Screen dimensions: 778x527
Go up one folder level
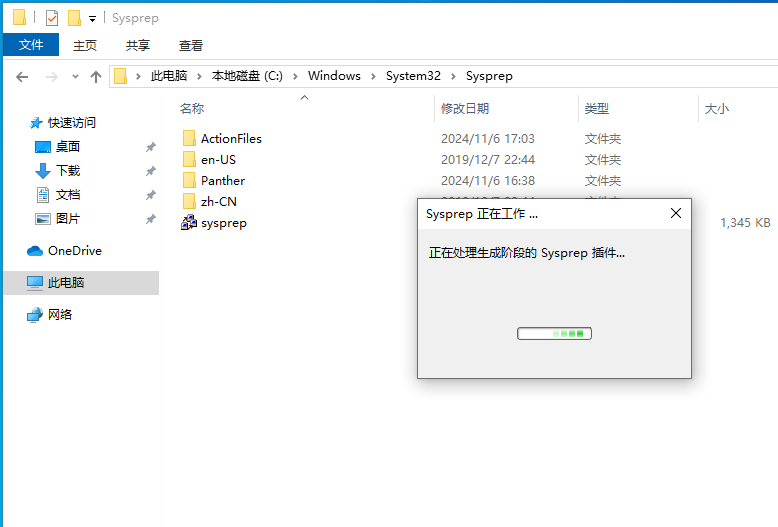[x=96, y=76]
